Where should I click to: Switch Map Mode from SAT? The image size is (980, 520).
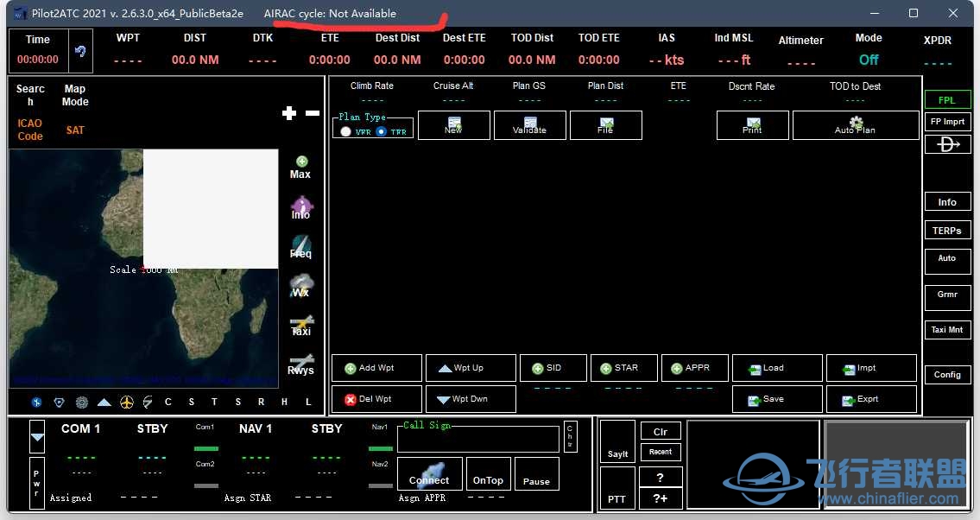[x=75, y=130]
